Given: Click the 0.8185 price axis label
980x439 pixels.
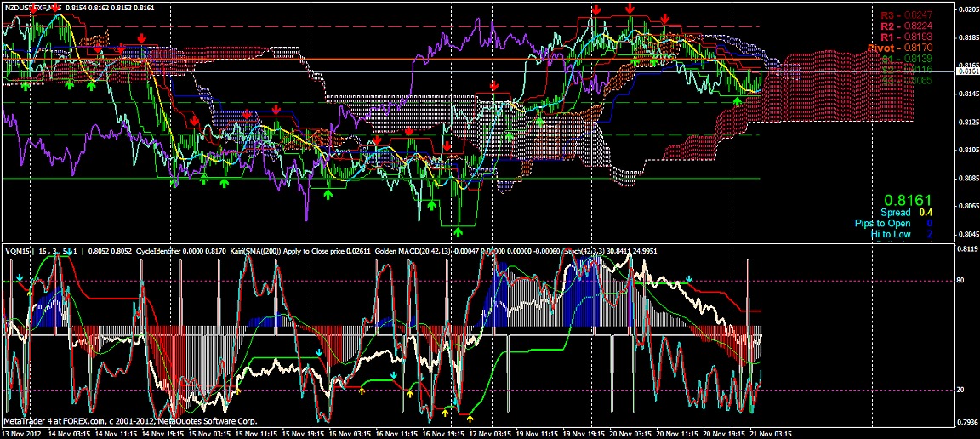Looking at the screenshot, I should coord(967,37).
